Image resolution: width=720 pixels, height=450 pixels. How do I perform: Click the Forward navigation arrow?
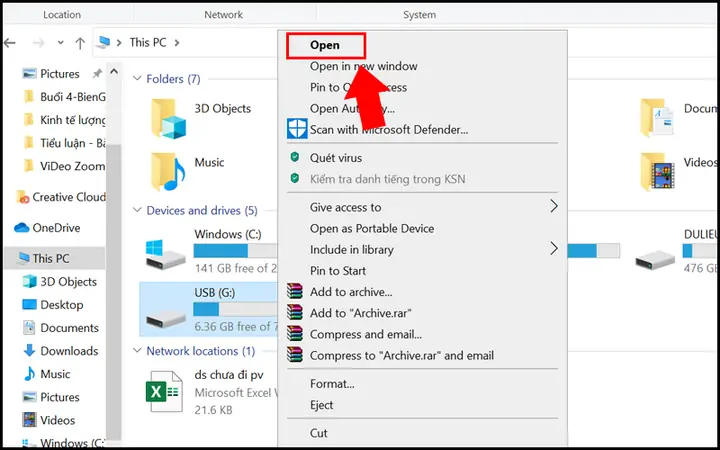(39, 43)
